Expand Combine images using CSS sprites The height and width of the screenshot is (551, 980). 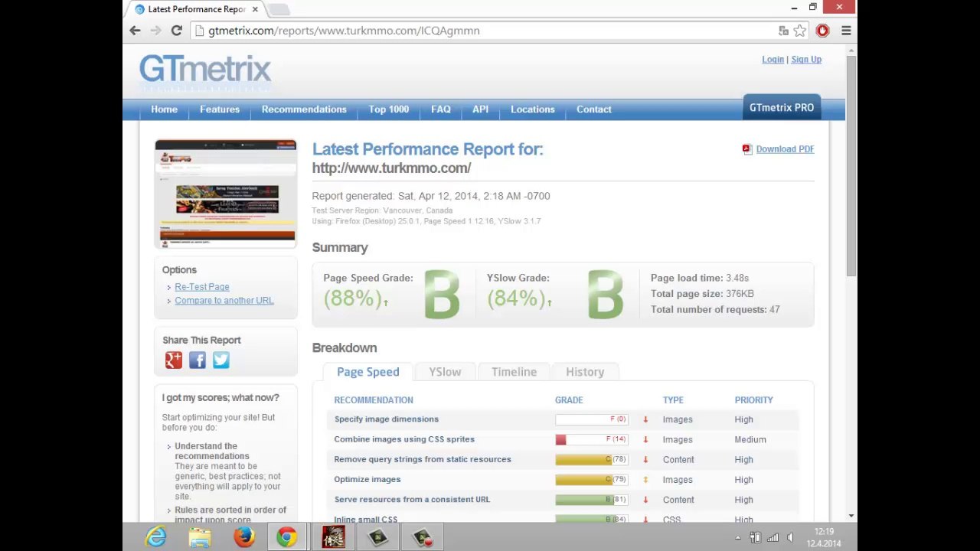[404, 439]
